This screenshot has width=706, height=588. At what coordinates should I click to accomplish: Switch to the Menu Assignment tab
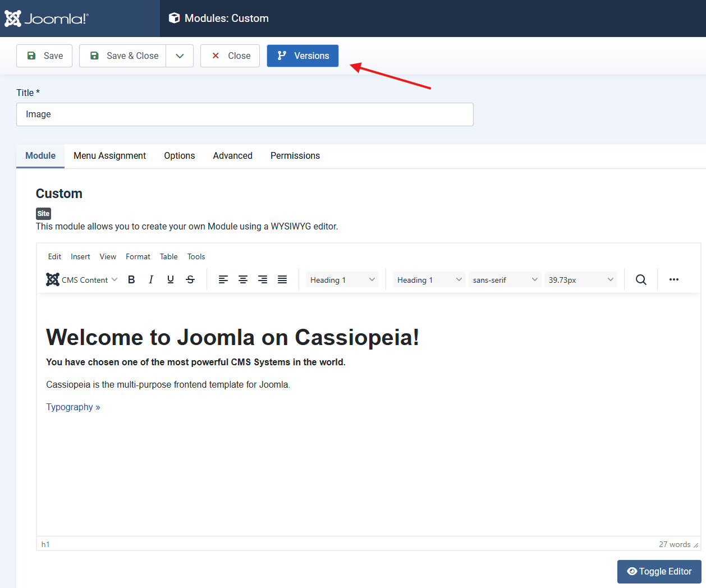click(x=109, y=155)
